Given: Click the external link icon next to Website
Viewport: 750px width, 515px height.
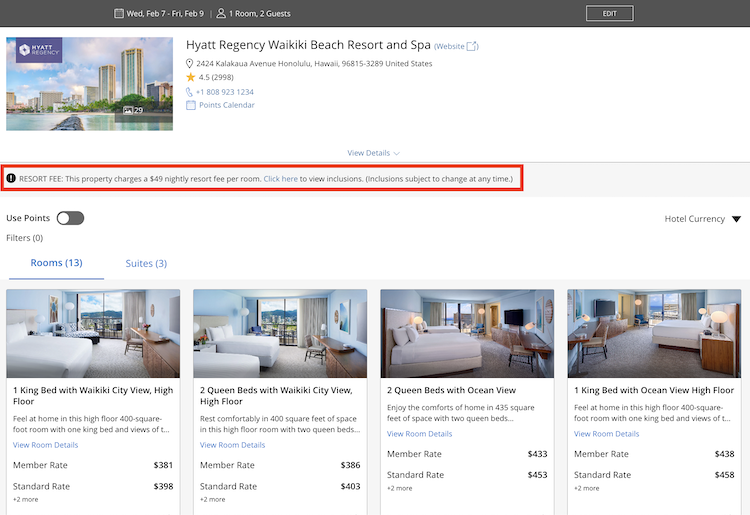Looking at the screenshot, I should [x=472, y=46].
